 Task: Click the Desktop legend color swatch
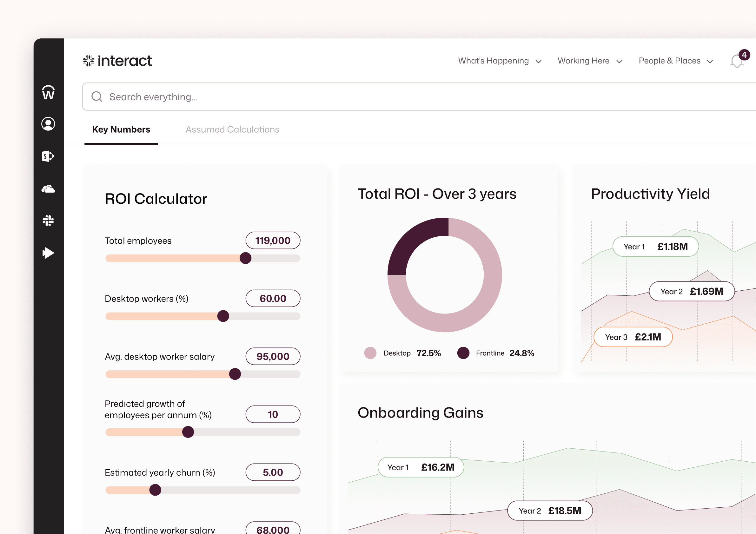click(x=370, y=353)
